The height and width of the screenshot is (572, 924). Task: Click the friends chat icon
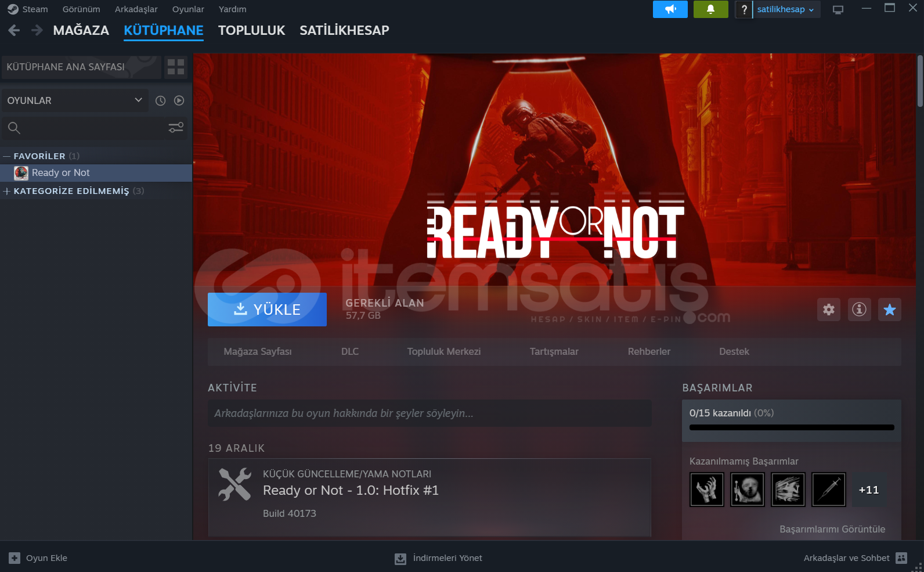901,558
